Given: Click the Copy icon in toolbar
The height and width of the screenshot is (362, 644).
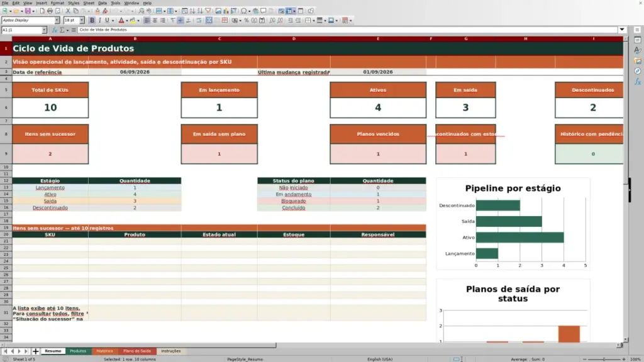Looking at the screenshot, I should (x=75, y=11).
